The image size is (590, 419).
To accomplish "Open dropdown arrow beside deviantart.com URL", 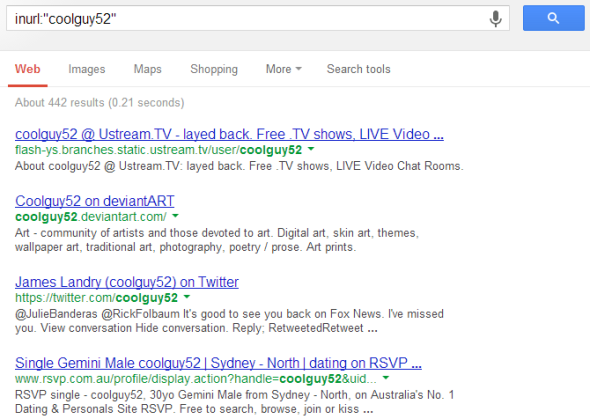I will coord(175,216).
